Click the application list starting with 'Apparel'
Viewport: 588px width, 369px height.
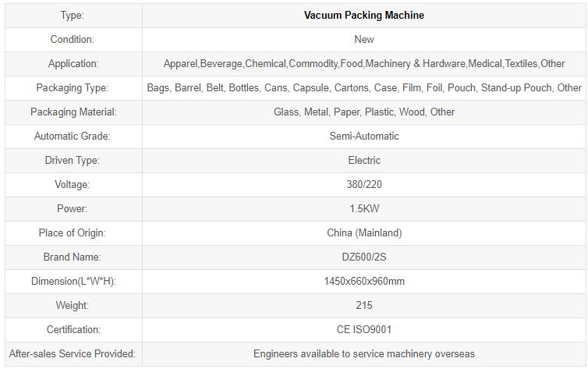pyautogui.click(x=363, y=63)
